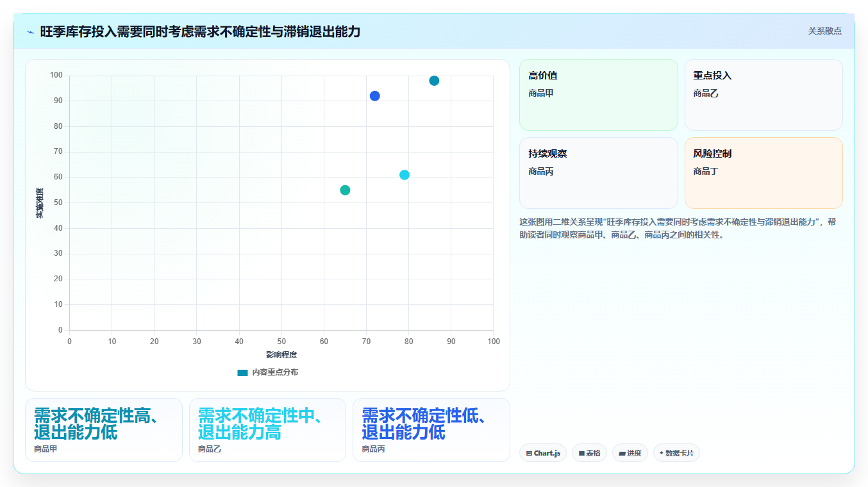Screen dimensions: 868x487
Task: Open the 高价值 card
Action: point(598,95)
